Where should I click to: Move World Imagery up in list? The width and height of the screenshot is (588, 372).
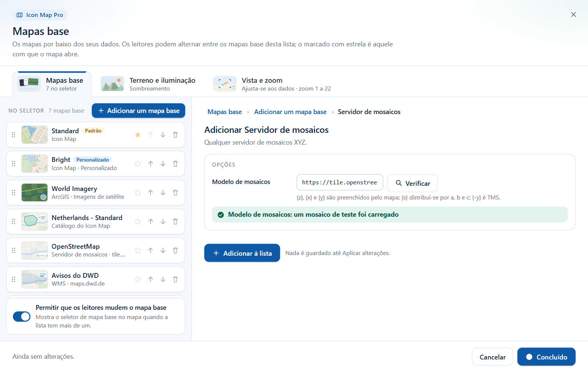coord(151,192)
